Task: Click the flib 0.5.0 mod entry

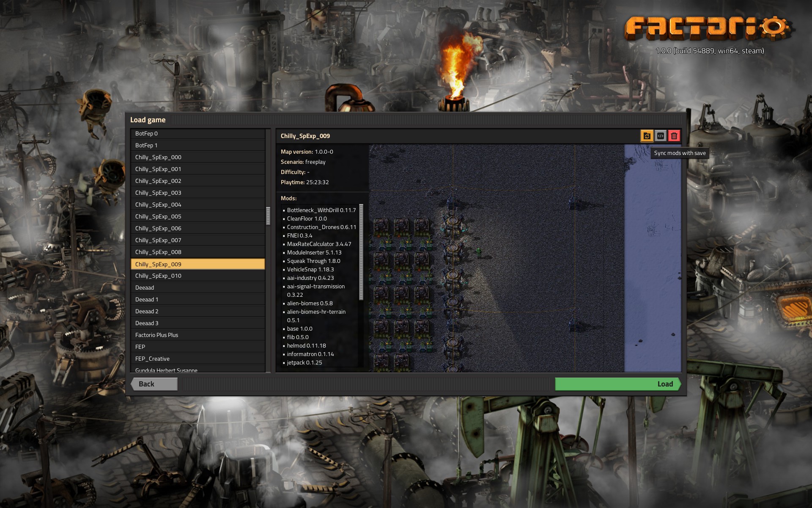Action: (298, 337)
